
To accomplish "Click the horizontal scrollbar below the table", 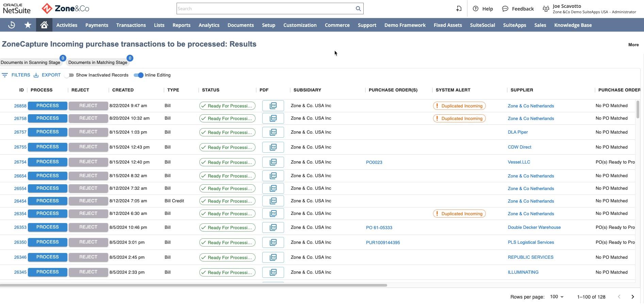I will click(193, 285).
